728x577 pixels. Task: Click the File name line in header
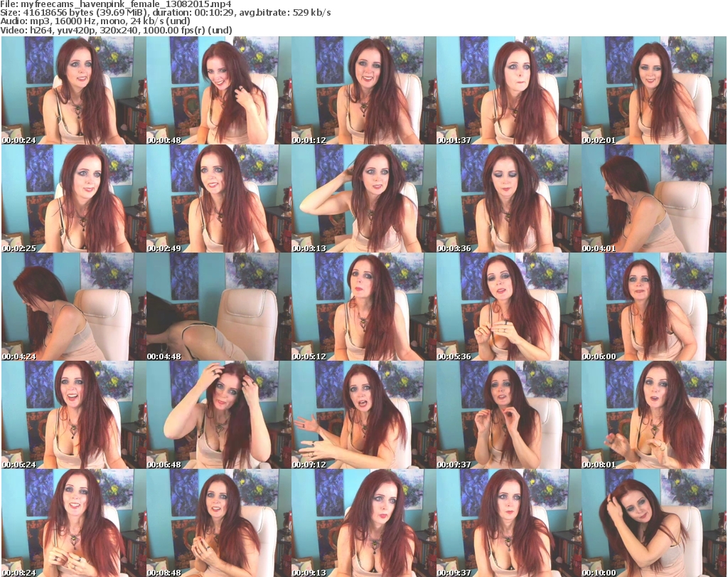(x=116, y=4)
